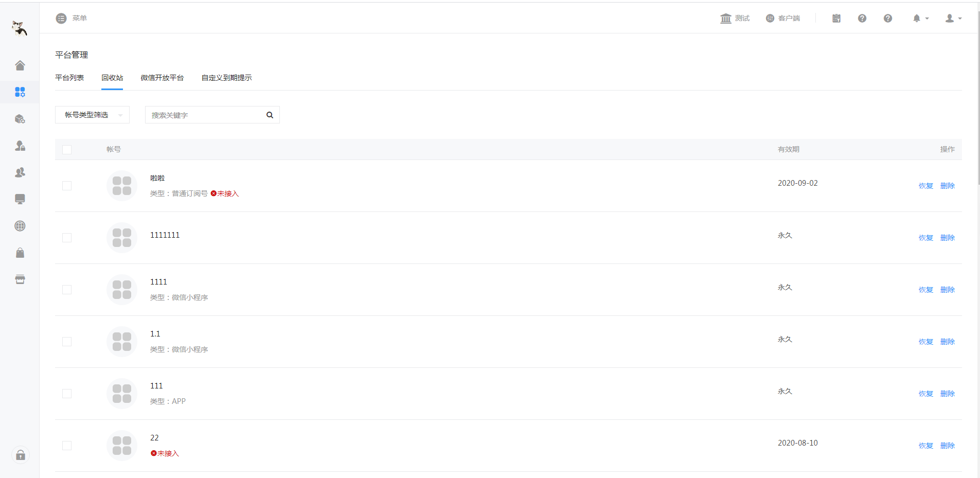Check the box for 啦啦 account

point(67,186)
